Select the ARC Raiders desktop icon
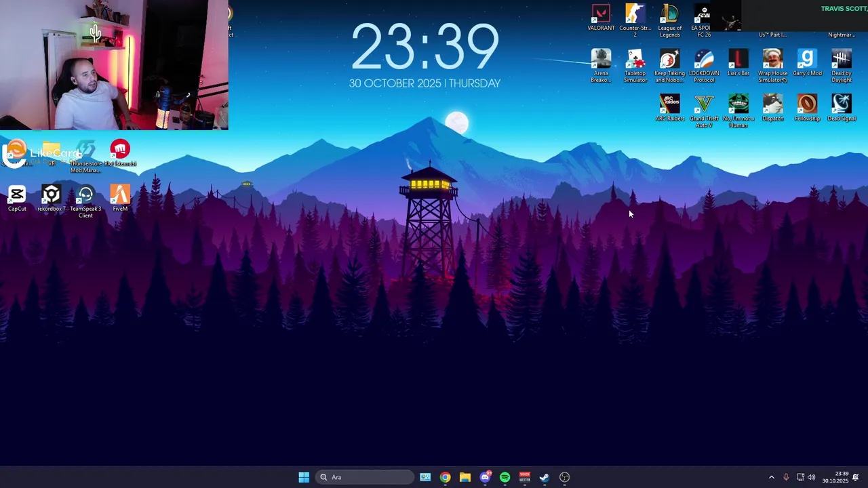Viewport: 868px width, 488px height. click(669, 108)
